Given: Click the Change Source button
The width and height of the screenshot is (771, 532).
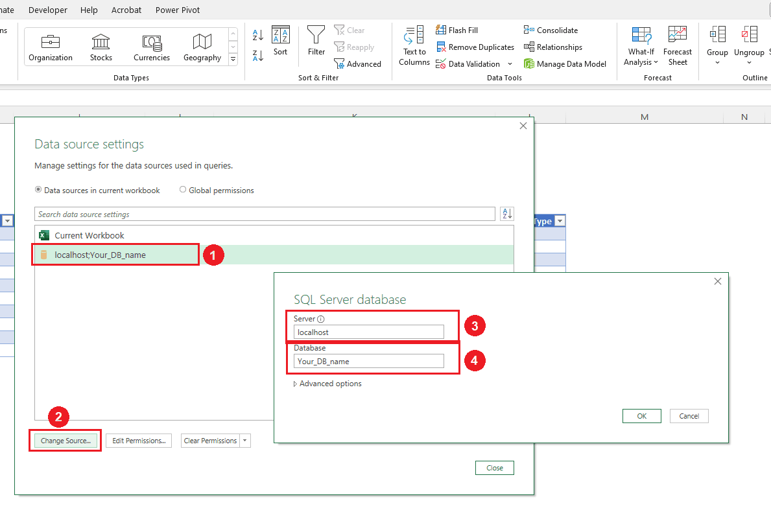Looking at the screenshot, I should point(65,441).
